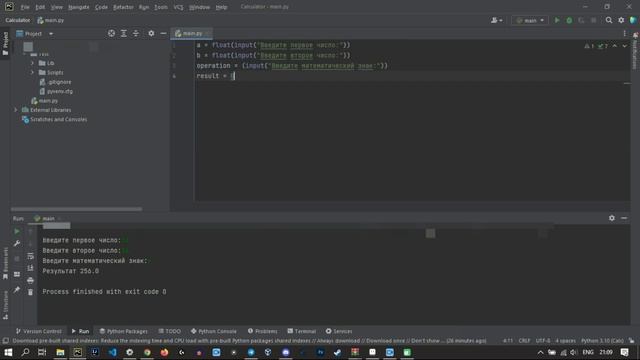Screen dimensions: 640x360
Task: Open the user account icon menu
Action: (496, 20)
